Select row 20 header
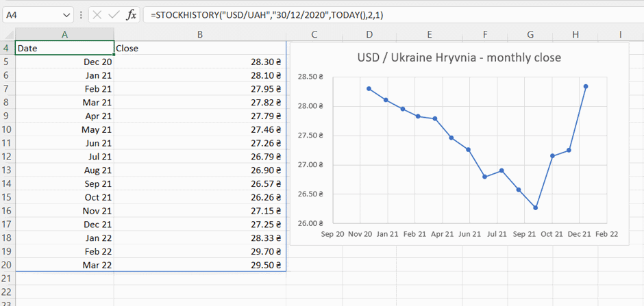The height and width of the screenshot is (306, 644). 7,265
